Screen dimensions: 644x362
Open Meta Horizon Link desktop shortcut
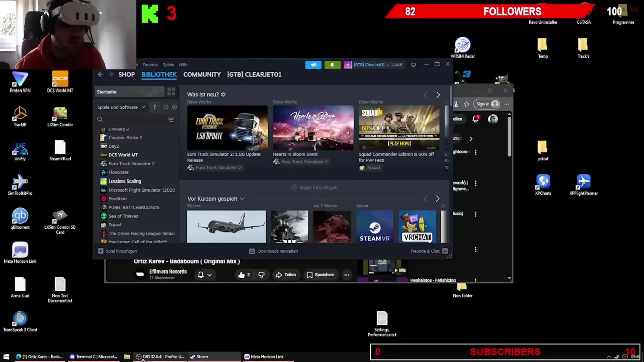pos(20,253)
